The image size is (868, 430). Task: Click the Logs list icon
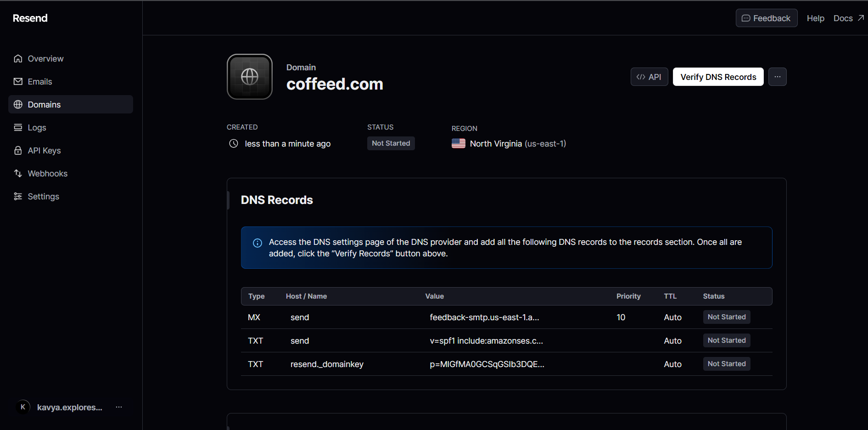pyautogui.click(x=18, y=127)
